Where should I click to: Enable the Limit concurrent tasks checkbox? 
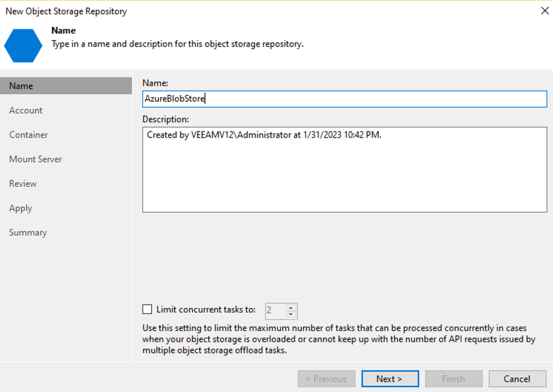tap(147, 310)
